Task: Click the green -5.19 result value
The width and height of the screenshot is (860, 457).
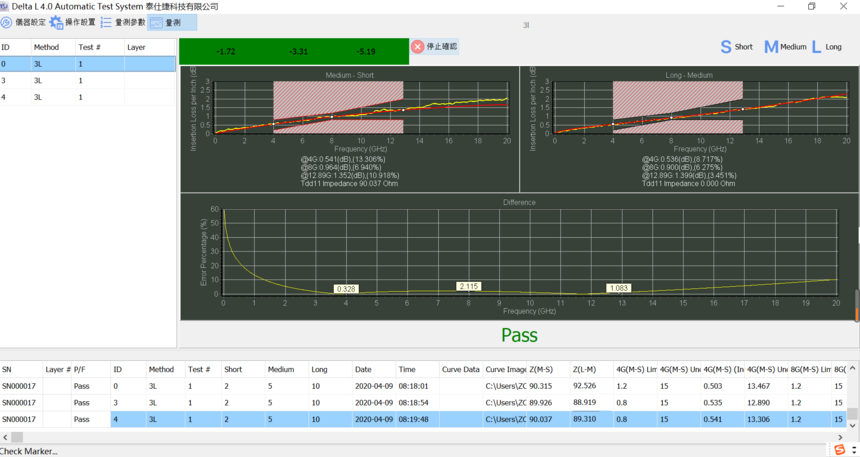Action: point(366,52)
